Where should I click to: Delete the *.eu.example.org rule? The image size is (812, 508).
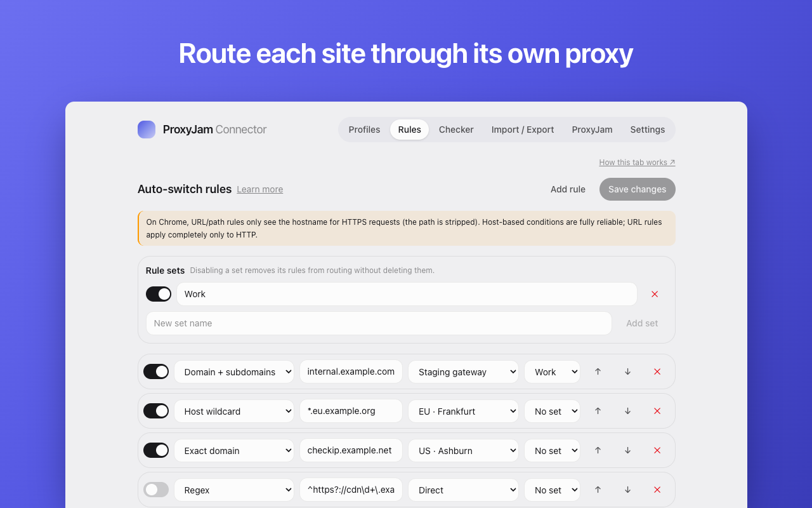[x=657, y=411]
